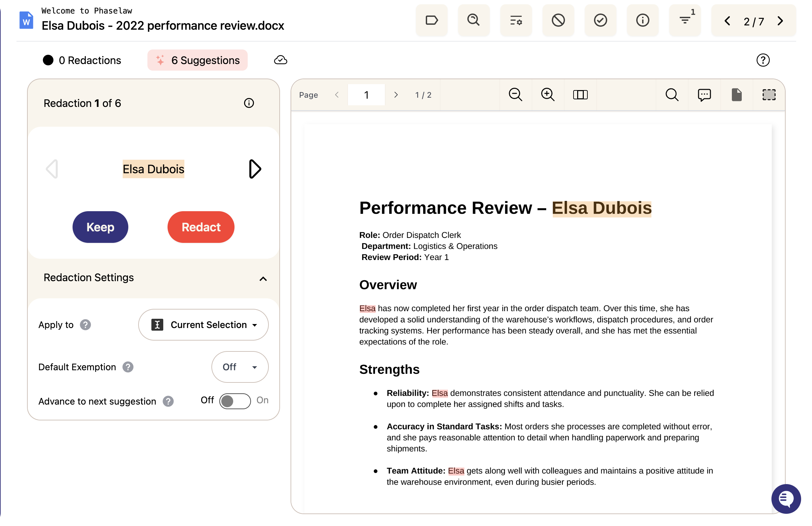Go to next document in 2/7 navigator
The image size is (812, 526).
click(x=780, y=21)
